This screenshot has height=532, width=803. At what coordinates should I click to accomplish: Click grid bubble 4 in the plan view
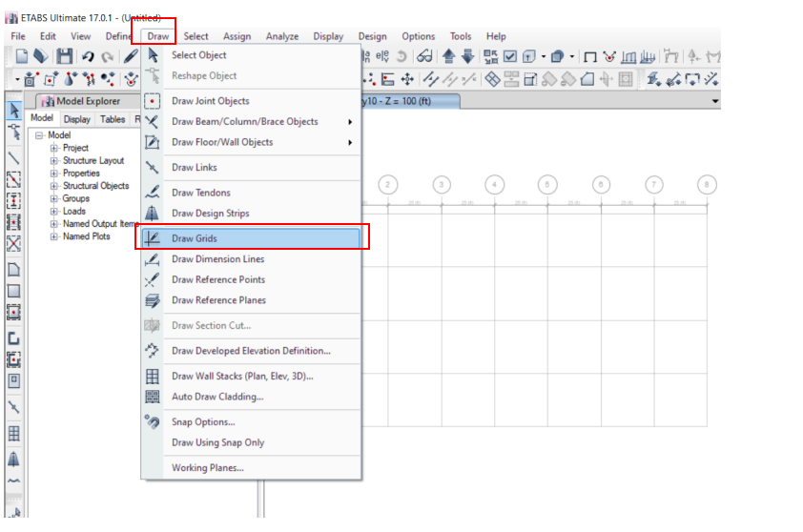point(494,184)
